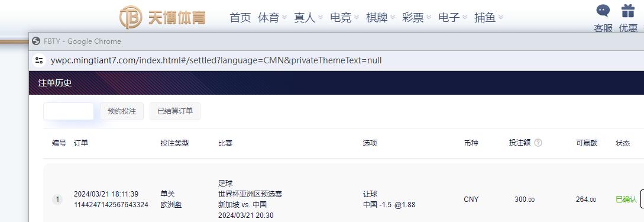
Task: Click the 注单历史 page title
Action: (x=55, y=83)
